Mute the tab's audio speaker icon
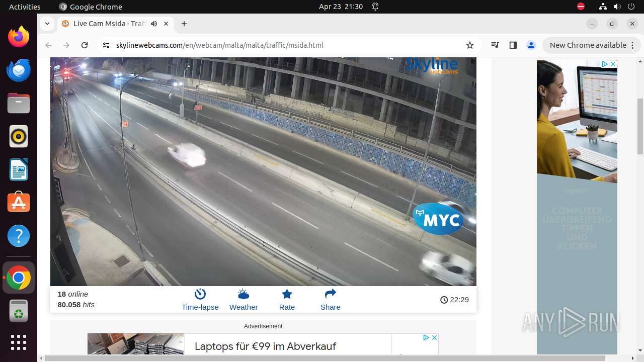 click(154, 24)
